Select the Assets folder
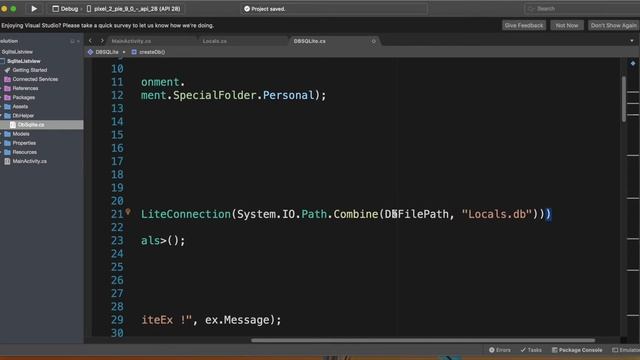This screenshot has width=640, height=360. (x=20, y=107)
